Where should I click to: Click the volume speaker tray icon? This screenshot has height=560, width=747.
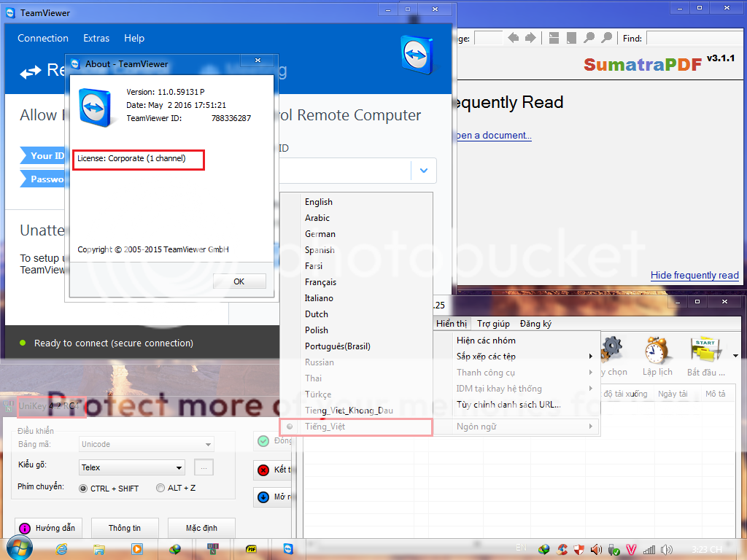click(x=596, y=549)
